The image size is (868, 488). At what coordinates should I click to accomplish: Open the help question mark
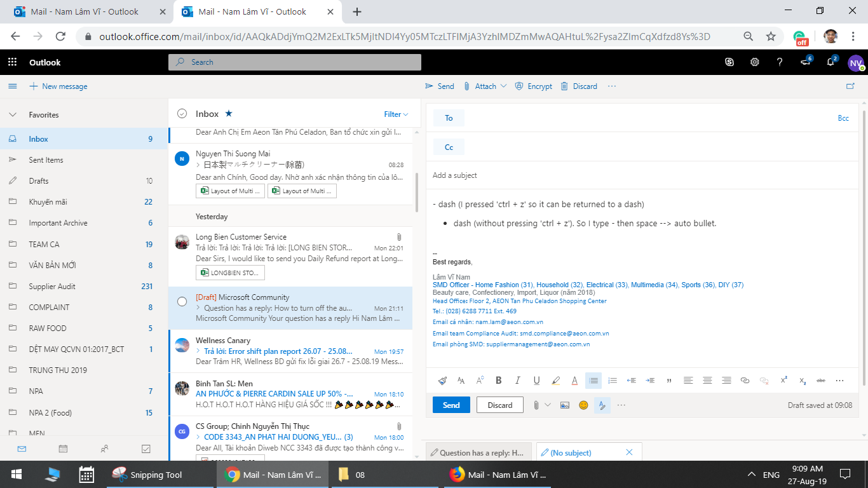780,62
